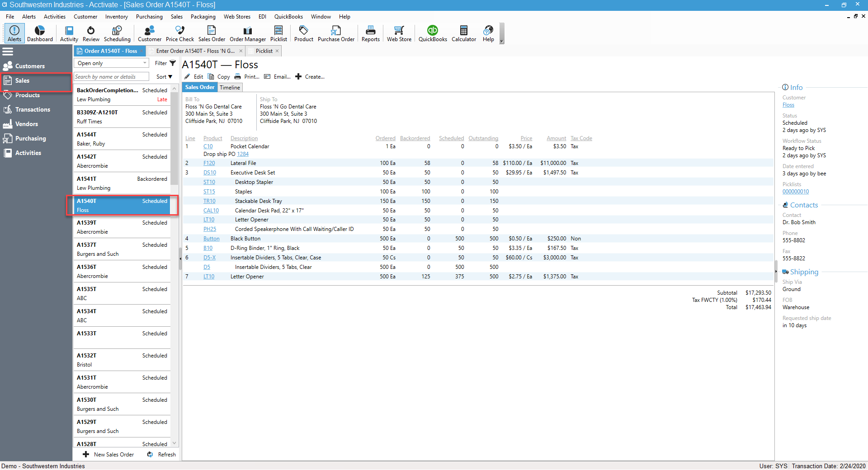Switch to the Timeline tab
Image resolution: width=868 pixels, height=470 pixels.
[x=230, y=88]
